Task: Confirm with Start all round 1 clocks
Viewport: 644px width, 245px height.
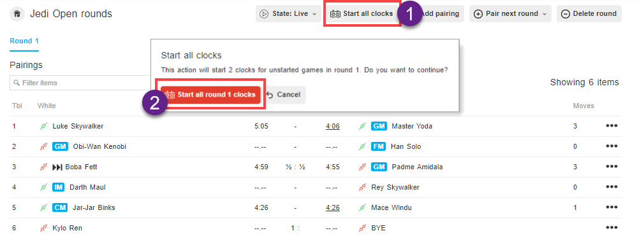Action: pos(210,95)
